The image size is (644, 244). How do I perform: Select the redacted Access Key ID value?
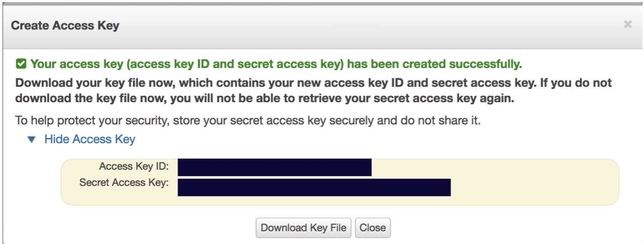coord(274,167)
